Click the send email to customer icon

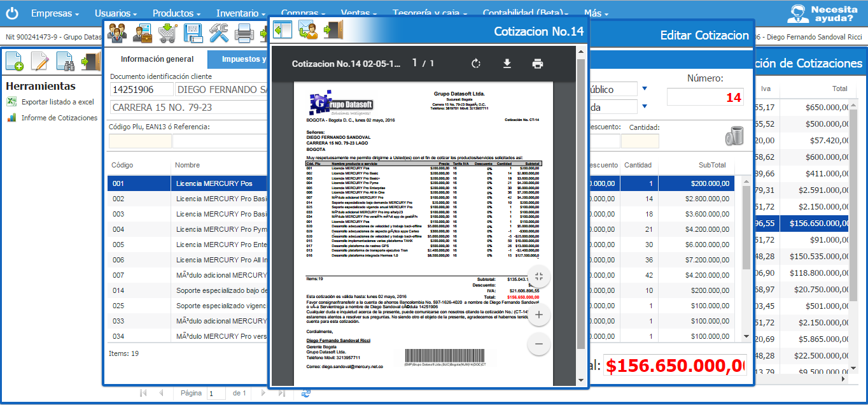[x=308, y=29]
